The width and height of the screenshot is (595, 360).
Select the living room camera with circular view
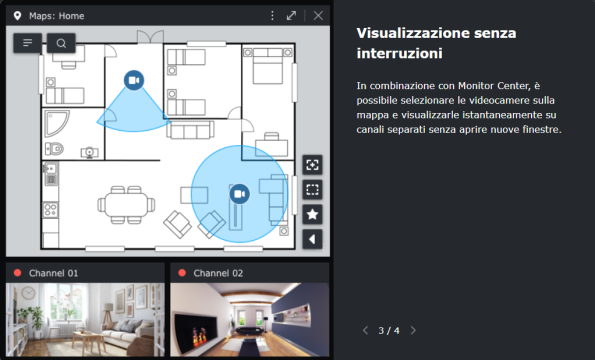coord(239,194)
